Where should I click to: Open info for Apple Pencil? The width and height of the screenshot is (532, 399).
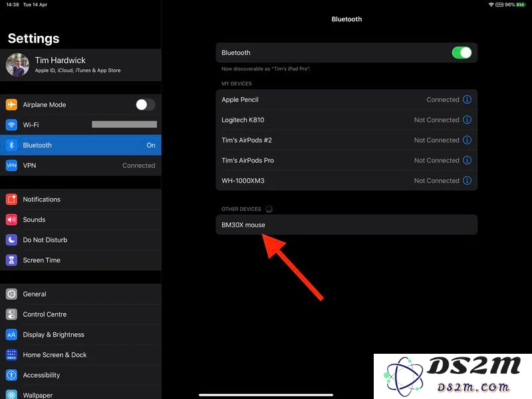467,99
